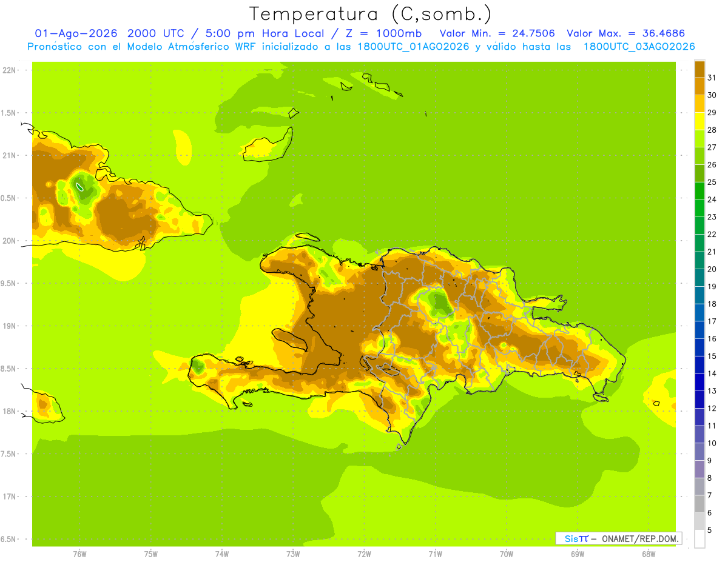This screenshot has height=562, width=728.
Task: Click the legend value "25"
Action: (712, 182)
